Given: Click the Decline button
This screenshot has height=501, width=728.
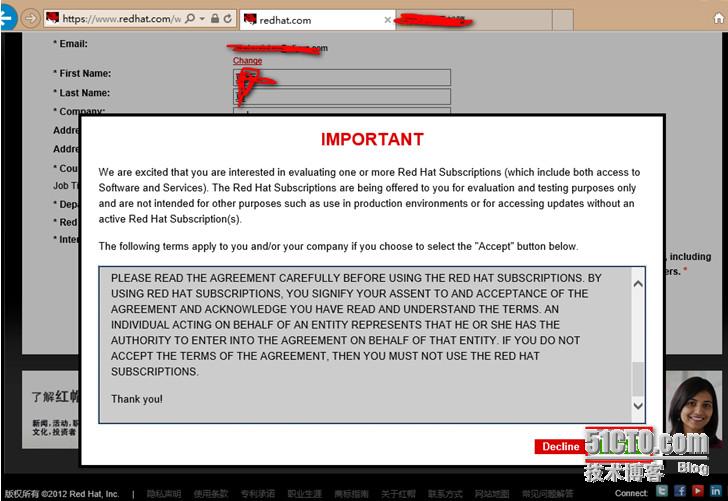Looking at the screenshot, I should pyautogui.click(x=560, y=446).
